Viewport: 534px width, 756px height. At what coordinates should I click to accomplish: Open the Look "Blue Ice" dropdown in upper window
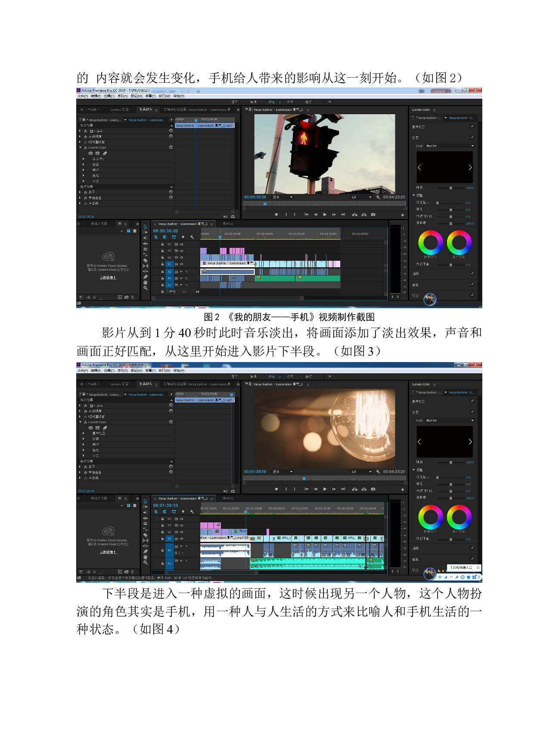[x=450, y=146]
